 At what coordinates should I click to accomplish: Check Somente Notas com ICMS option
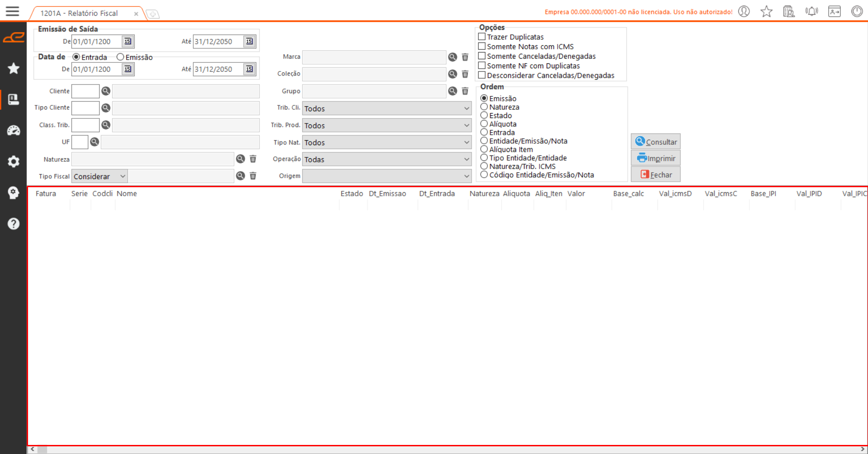point(482,47)
